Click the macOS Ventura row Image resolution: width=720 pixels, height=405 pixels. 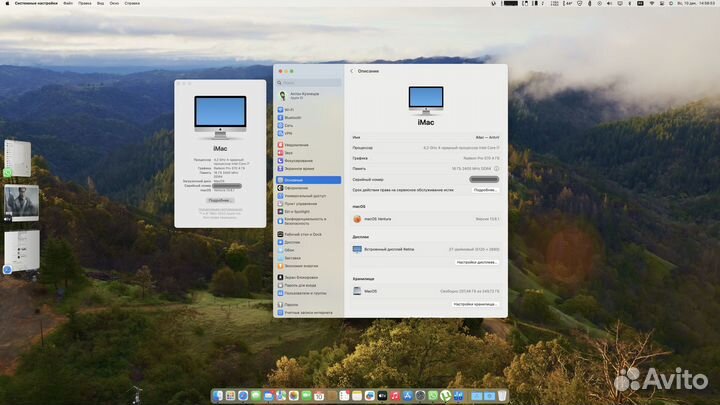[x=426, y=219]
